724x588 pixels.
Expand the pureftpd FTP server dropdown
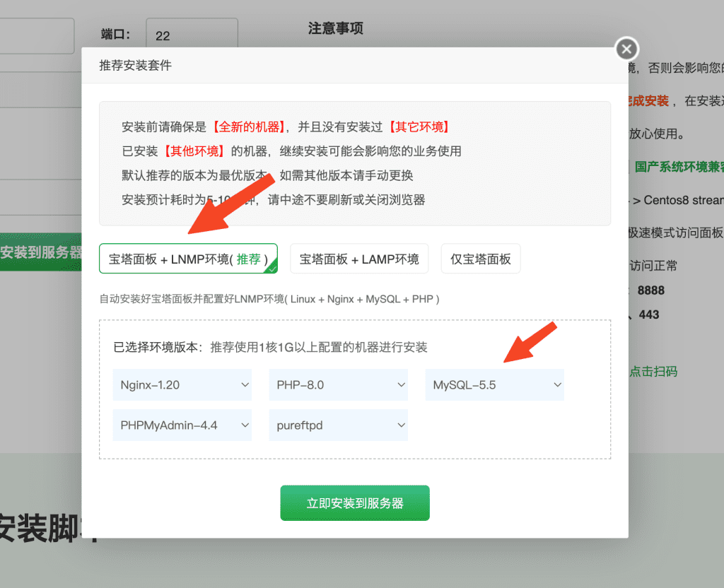point(338,425)
